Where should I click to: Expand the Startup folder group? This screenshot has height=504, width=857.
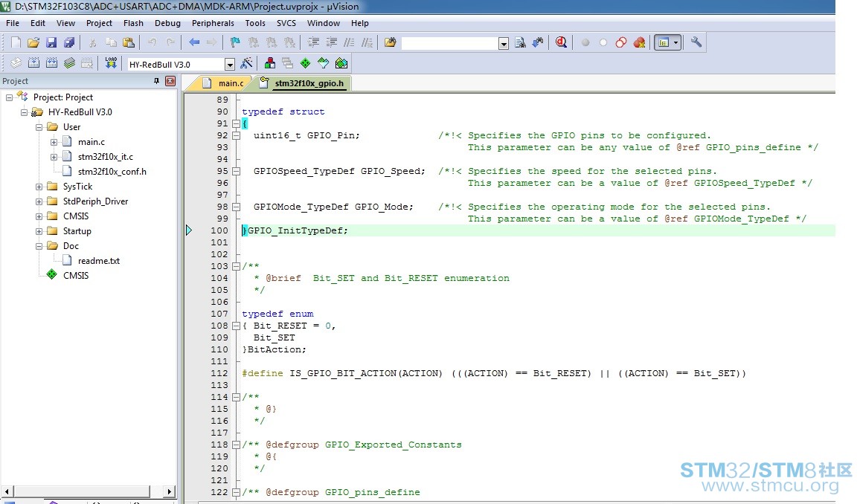click(39, 231)
